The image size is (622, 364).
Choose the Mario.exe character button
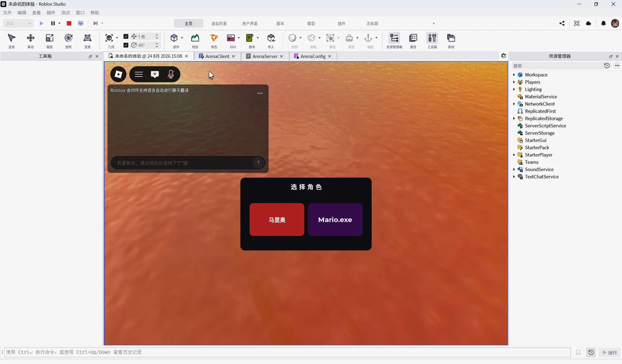coord(335,220)
